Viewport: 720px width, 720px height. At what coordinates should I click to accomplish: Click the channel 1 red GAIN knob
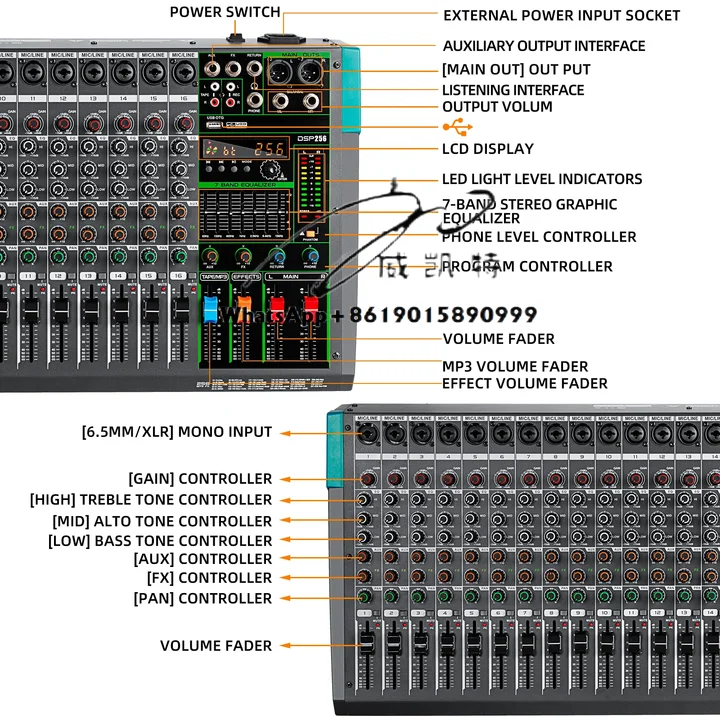pyautogui.click(x=367, y=479)
